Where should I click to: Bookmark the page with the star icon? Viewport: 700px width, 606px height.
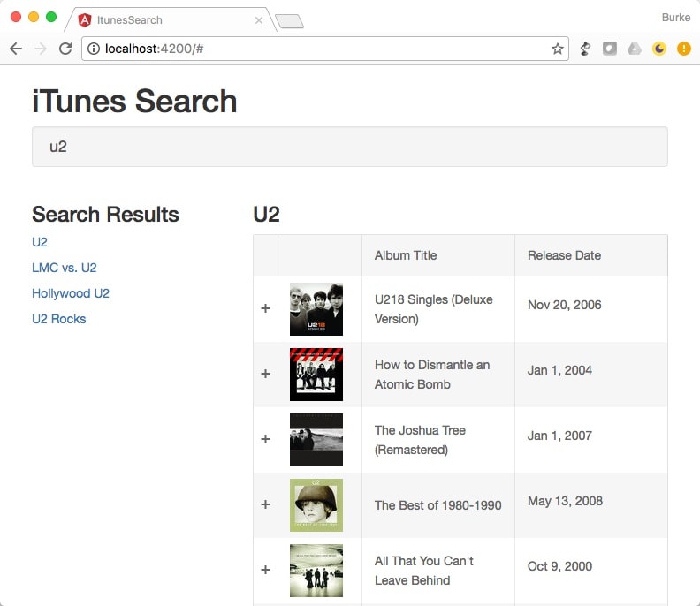[557, 49]
